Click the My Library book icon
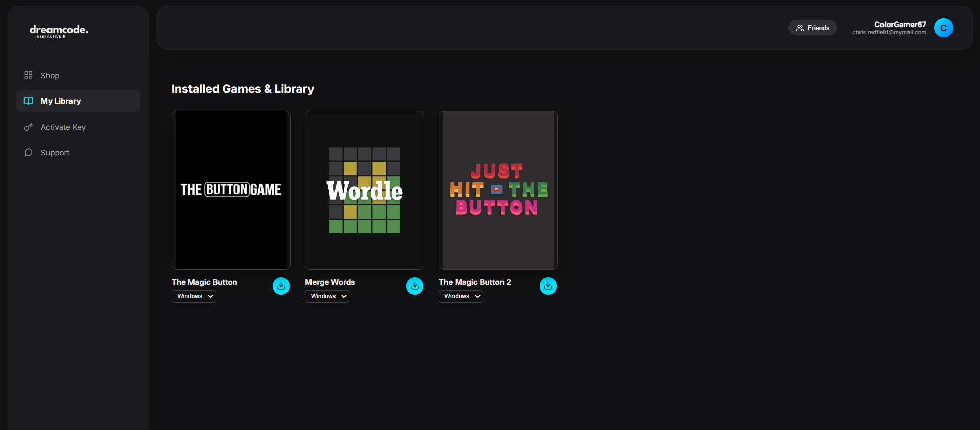Screen dimensions: 980x430 point(28,101)
